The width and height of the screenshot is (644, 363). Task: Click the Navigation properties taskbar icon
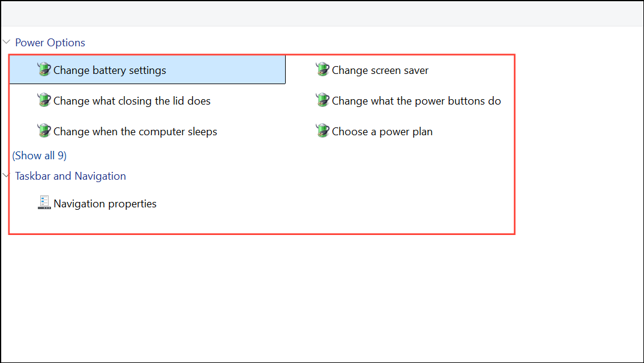pos(44,203)
